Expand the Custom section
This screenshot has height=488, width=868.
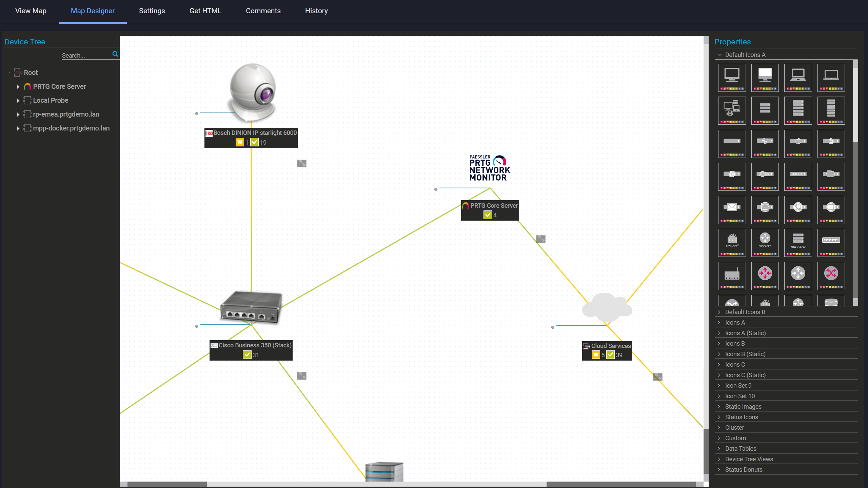786,438
